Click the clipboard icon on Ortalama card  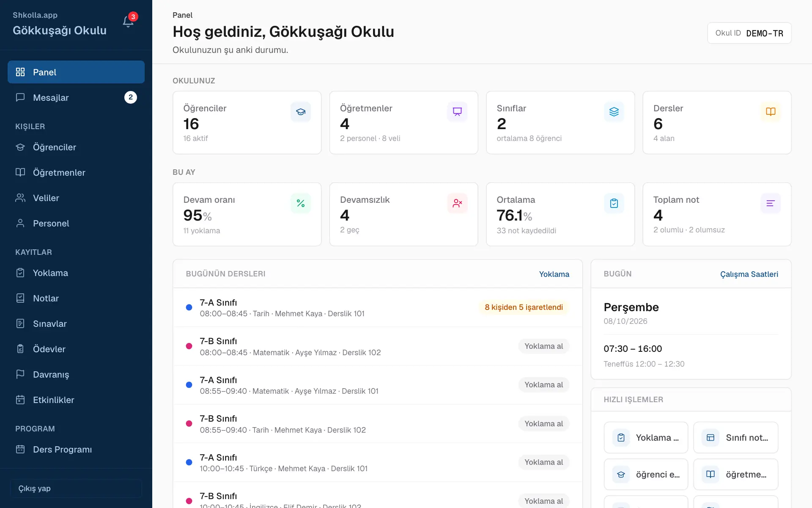614,203
